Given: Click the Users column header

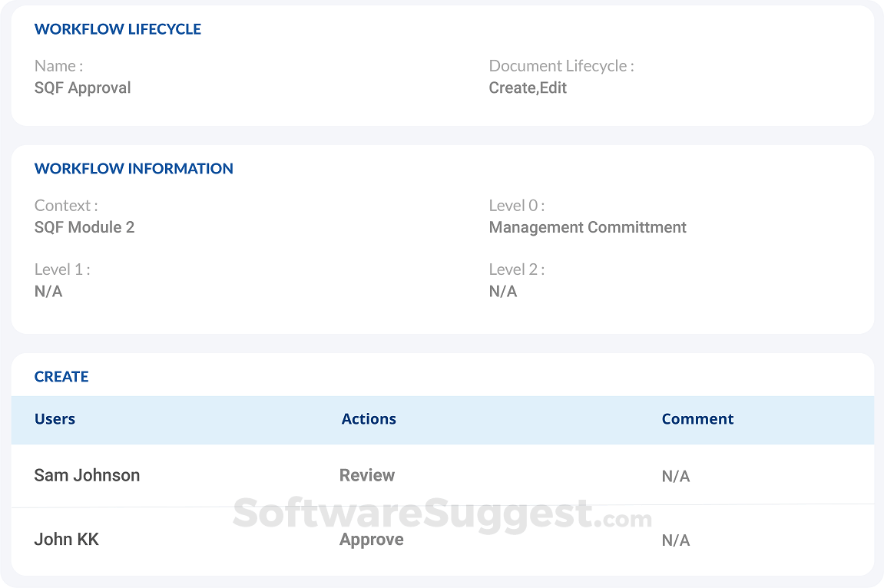Looking at the screenshot, I should pyautogui.click(x=54, y=418).
